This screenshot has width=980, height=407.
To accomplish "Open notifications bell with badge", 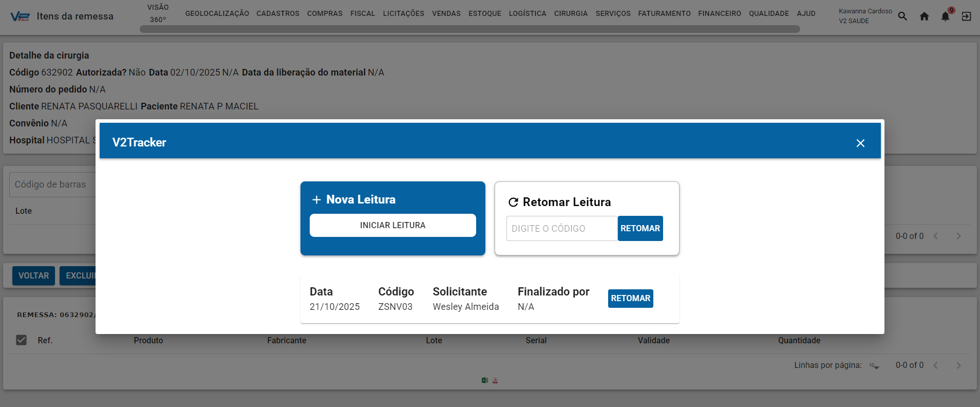I will coord(945,16).
